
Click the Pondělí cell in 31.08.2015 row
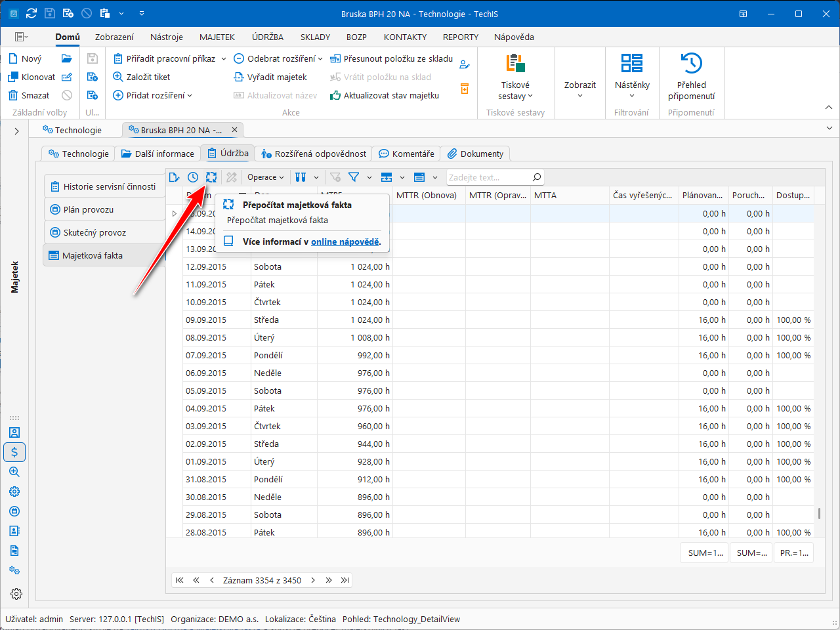(284, 479)
